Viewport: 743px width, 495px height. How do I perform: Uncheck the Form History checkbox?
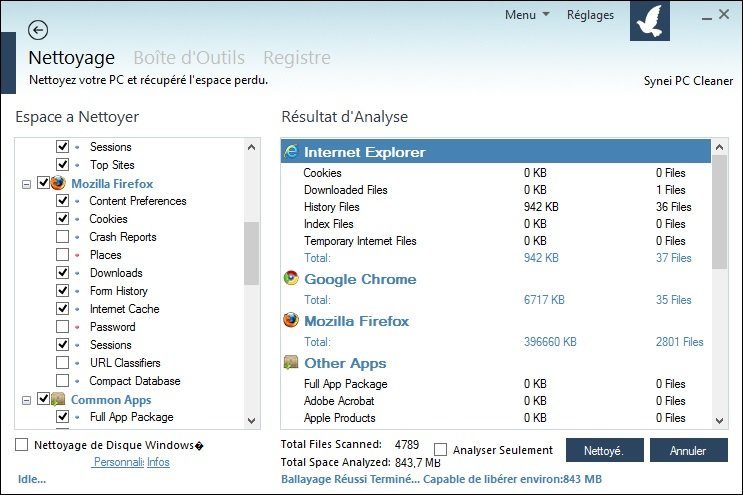click(x=63, y=290)
